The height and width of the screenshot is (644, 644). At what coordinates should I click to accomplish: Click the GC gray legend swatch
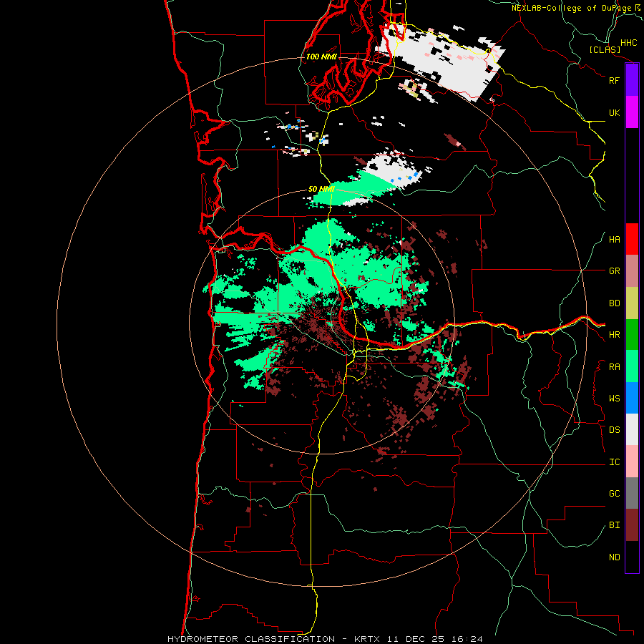(x=632, y=493)
